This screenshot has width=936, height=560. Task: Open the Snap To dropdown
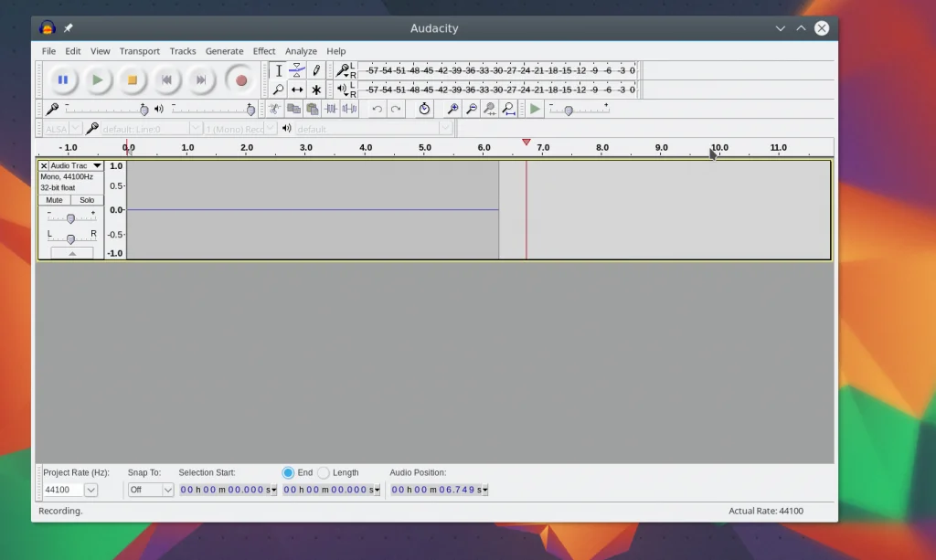pyautogui.click(x=167, y=490)
